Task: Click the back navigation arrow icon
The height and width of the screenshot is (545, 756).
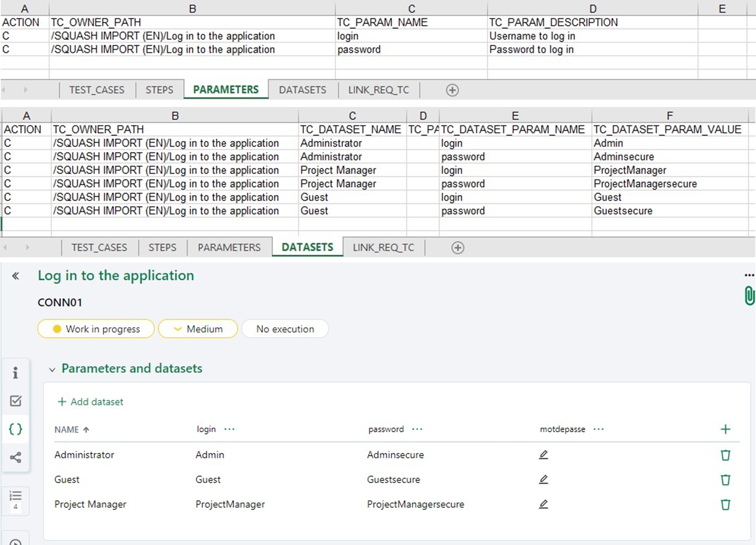Action: 16,275
